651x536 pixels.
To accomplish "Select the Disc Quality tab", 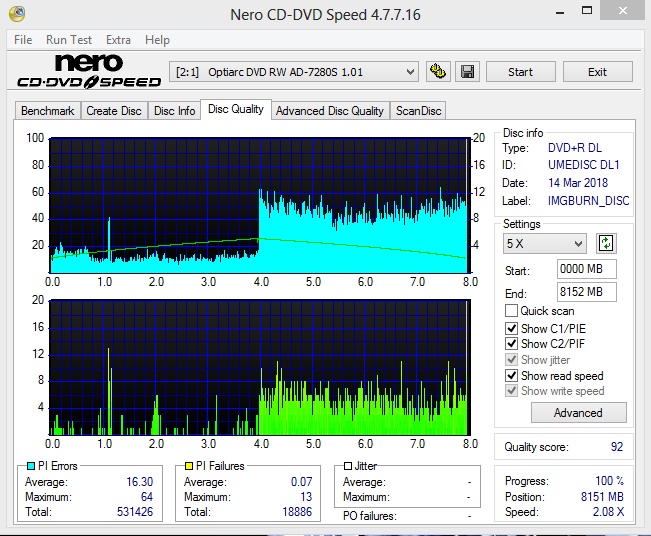I will coord(236,109).
